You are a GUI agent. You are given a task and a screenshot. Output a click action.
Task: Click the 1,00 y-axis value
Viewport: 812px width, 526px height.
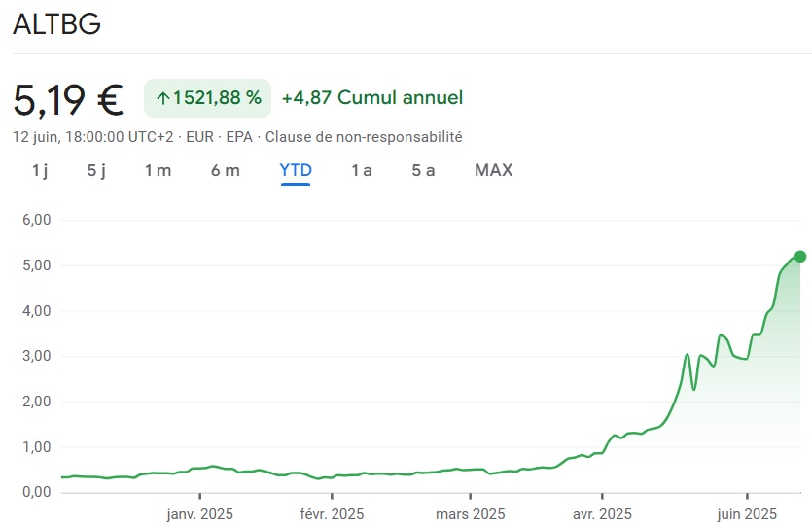coord(37,447)
